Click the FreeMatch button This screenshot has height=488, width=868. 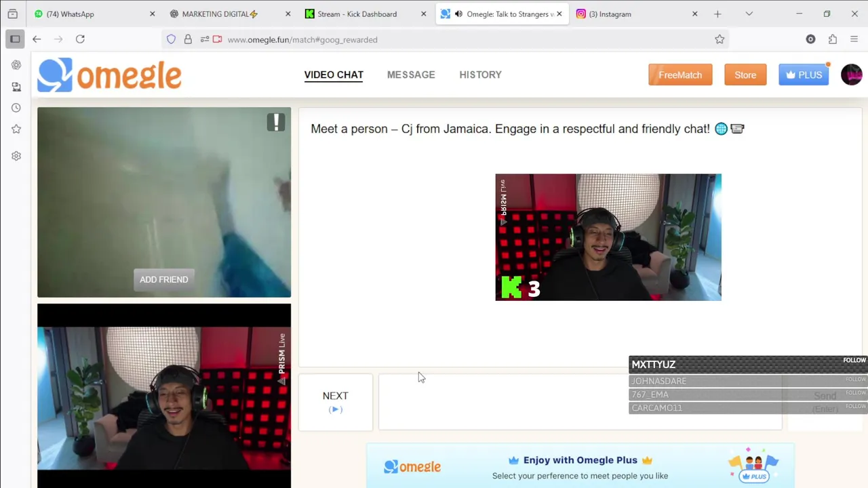click(x=680, y=75)
